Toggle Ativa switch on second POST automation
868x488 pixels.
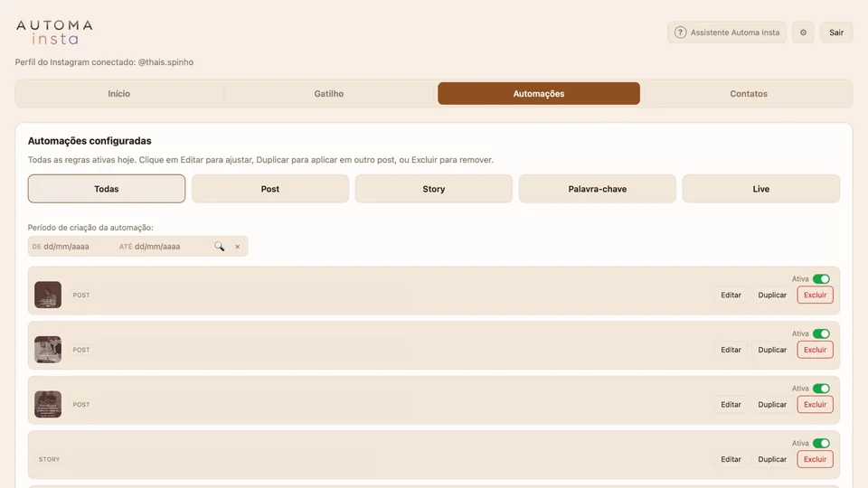(x=821, y=333)
